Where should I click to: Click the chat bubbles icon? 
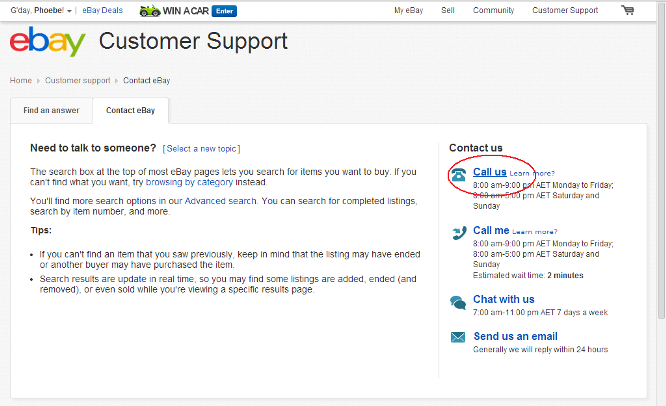click(x=458, y=303)
